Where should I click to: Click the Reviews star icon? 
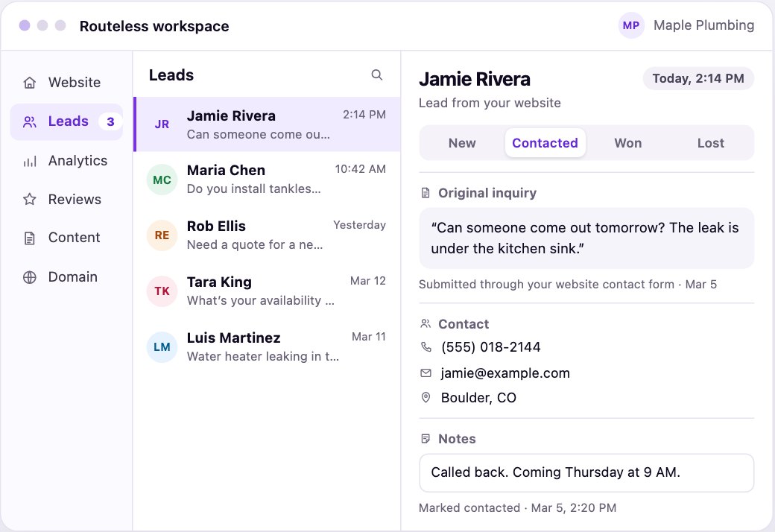(30, 199)
